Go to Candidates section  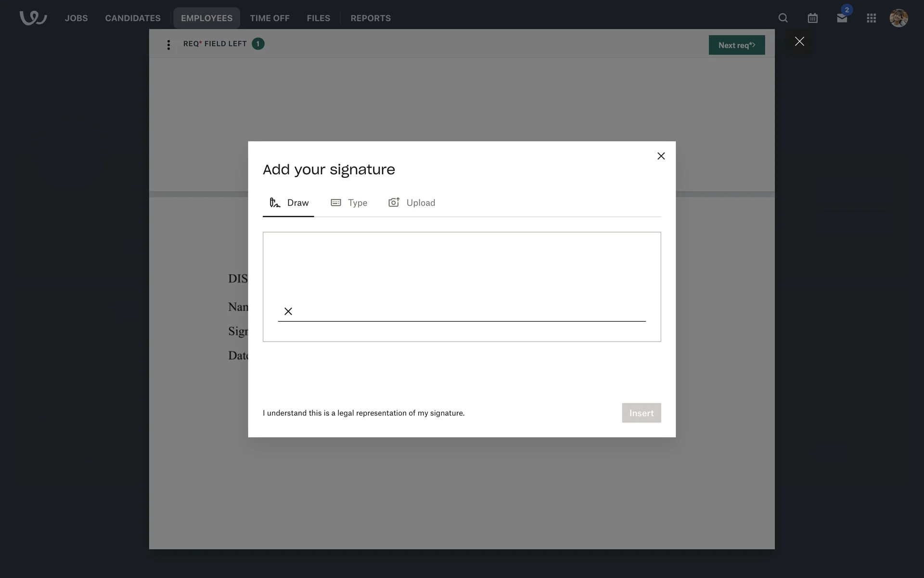click(x=133, y=18)
